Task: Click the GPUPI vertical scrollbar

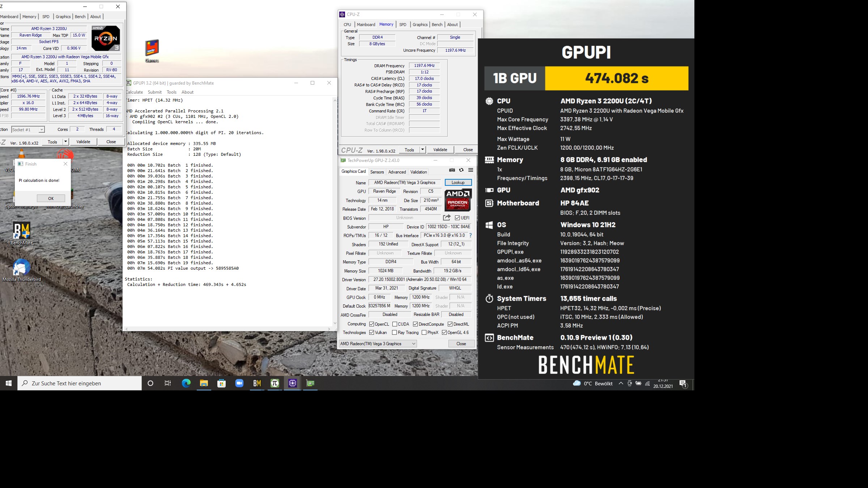Action: tap(335, 211)
